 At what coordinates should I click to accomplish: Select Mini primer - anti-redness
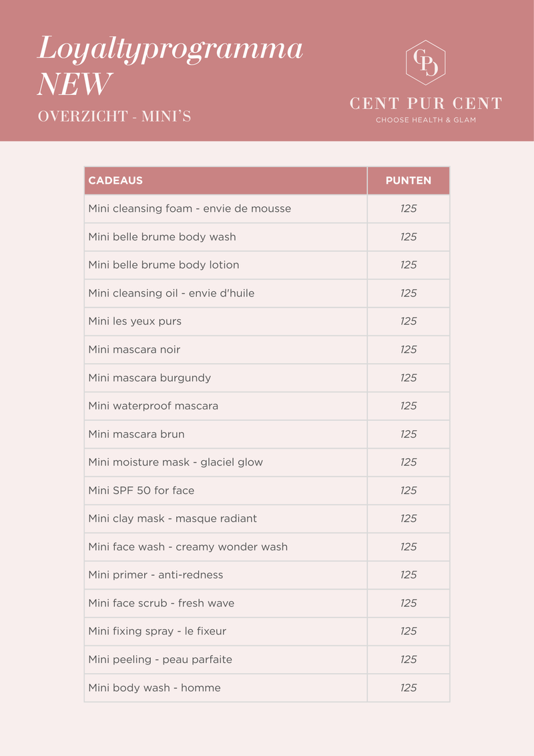156,575
